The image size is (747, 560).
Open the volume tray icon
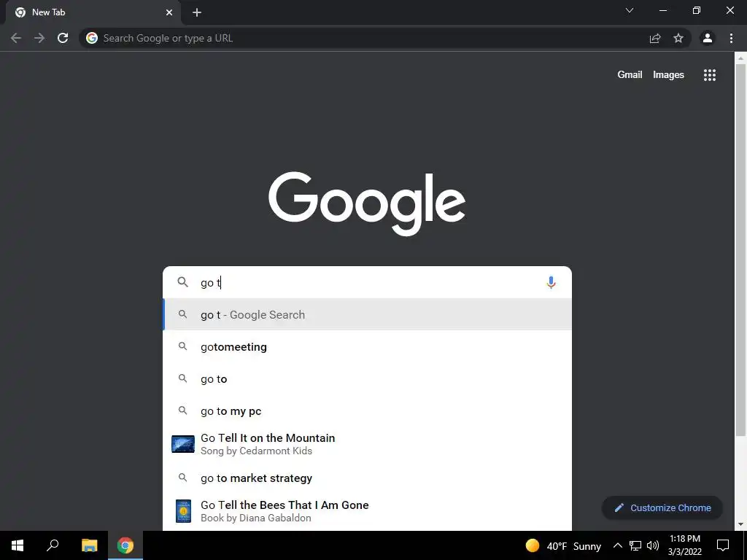(x=653, y=545)
